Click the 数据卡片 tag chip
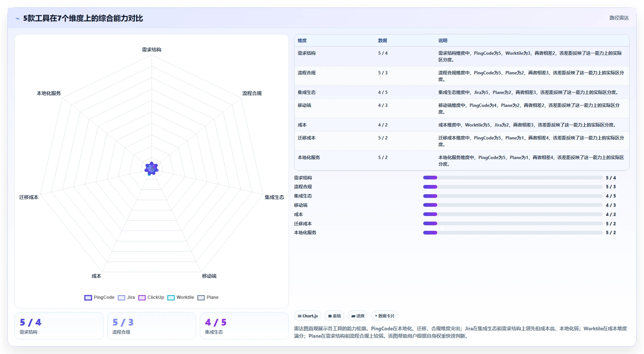The image size is (644, 354). (385, 316)
